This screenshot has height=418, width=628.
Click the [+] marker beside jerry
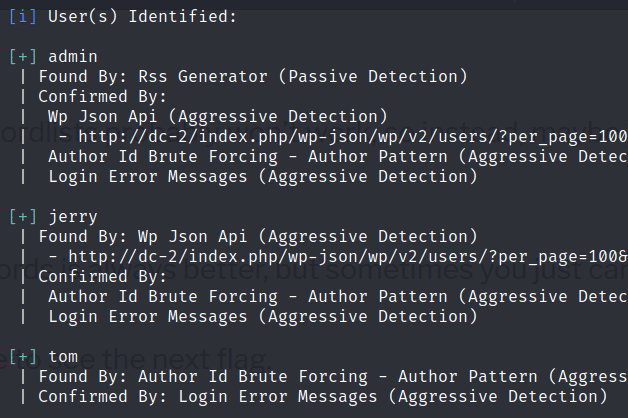pyautogui.click(x=23, y=217)
